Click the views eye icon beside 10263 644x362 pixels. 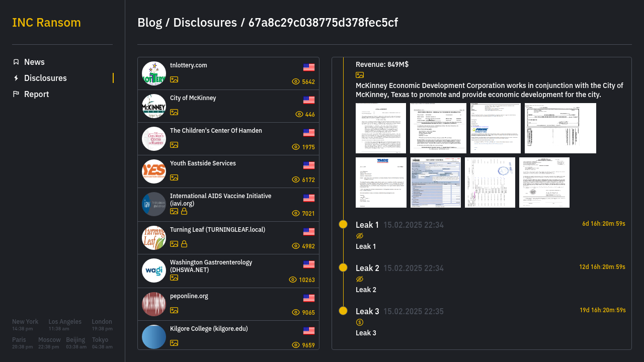[293, 280]
